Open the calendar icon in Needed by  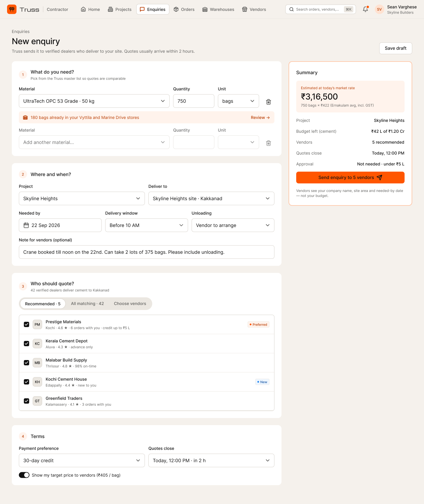click(26, 225)
